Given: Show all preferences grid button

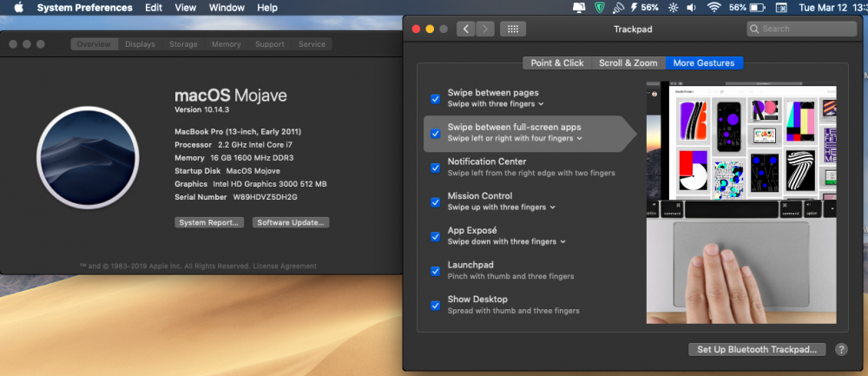Looking at the screenshot, I should (x=513, y=29).
